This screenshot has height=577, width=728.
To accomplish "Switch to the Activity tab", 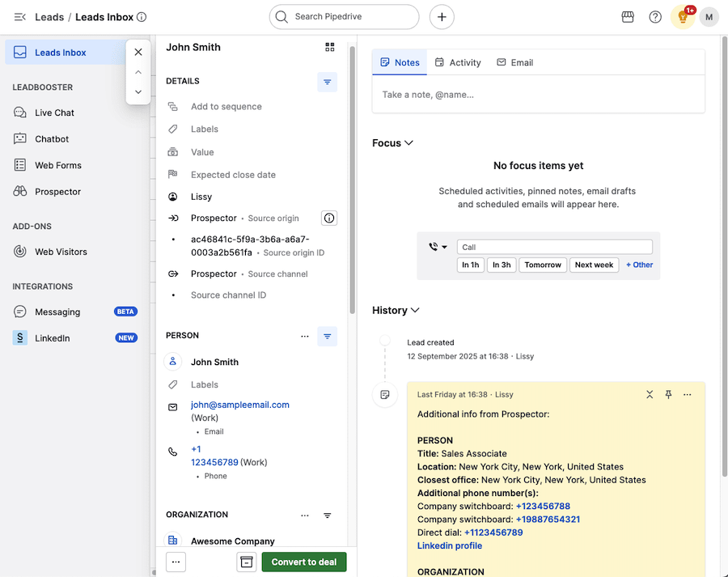I will click(458, 62).
